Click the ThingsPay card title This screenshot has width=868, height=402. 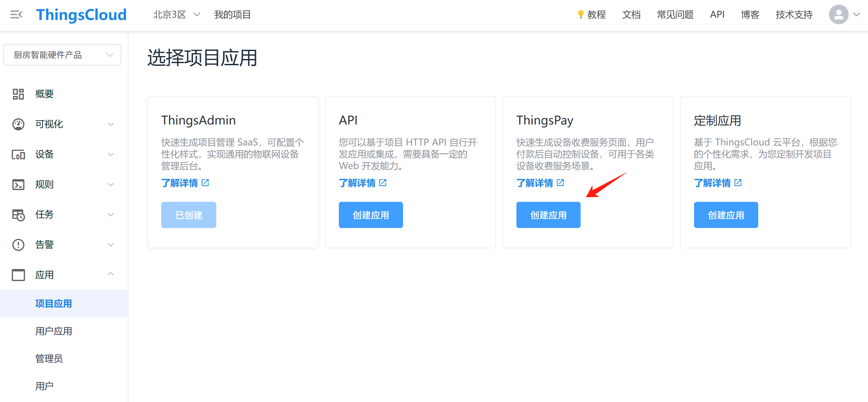pos(545,120)
